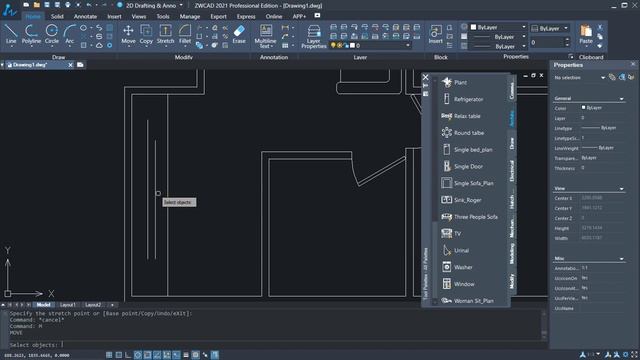640x360 pixels.
Task: Click the Insert block icon
Action: [436, 34]
